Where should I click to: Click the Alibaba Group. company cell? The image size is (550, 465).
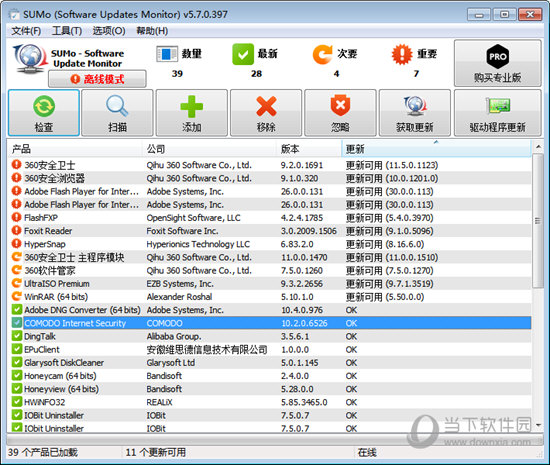point(174,336)
